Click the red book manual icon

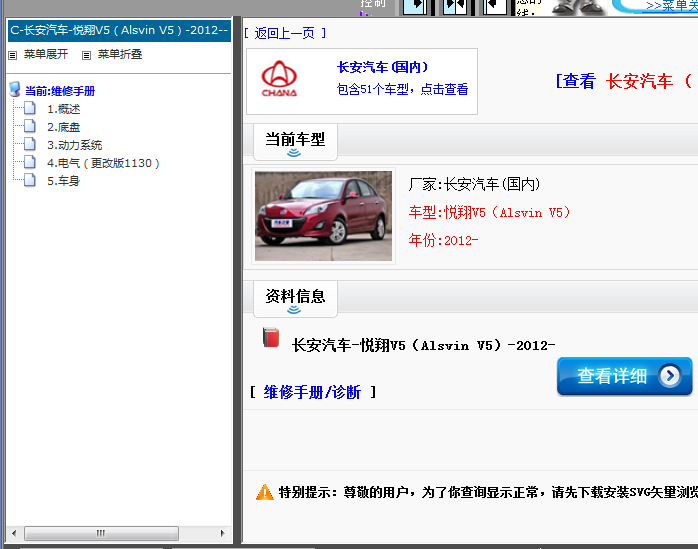[x=271, y=338]
